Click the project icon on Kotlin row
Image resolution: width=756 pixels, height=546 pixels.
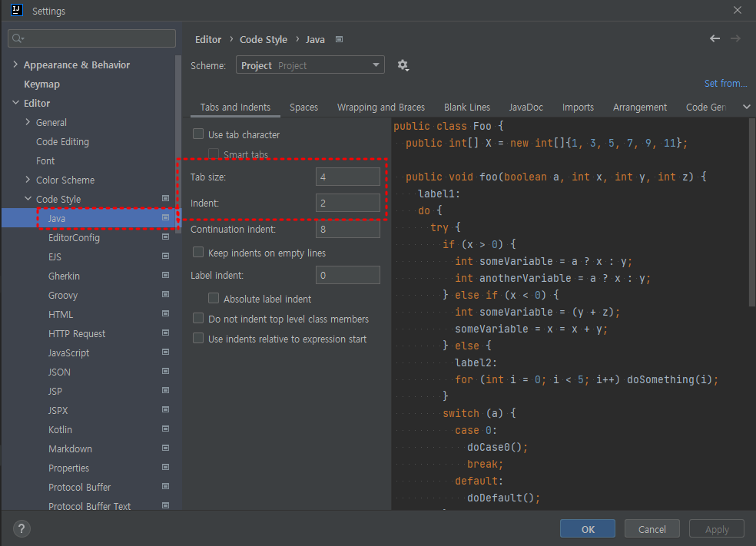coord(165,429)
